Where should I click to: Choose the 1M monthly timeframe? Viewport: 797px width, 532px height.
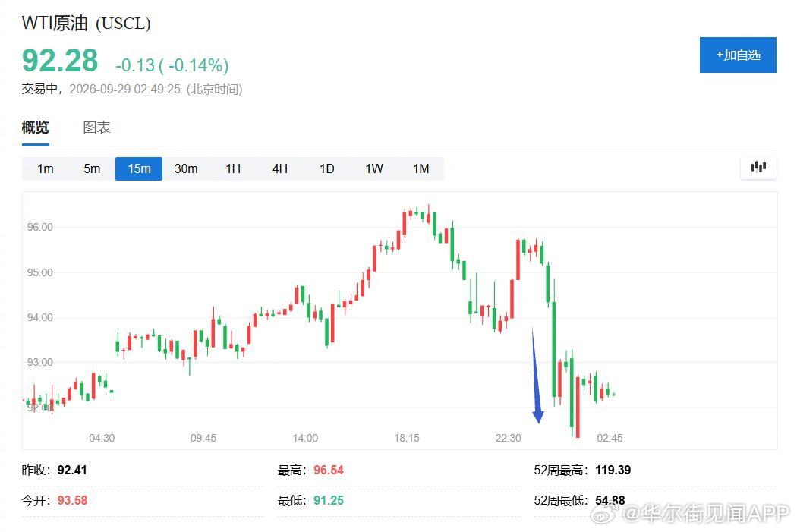421,168
